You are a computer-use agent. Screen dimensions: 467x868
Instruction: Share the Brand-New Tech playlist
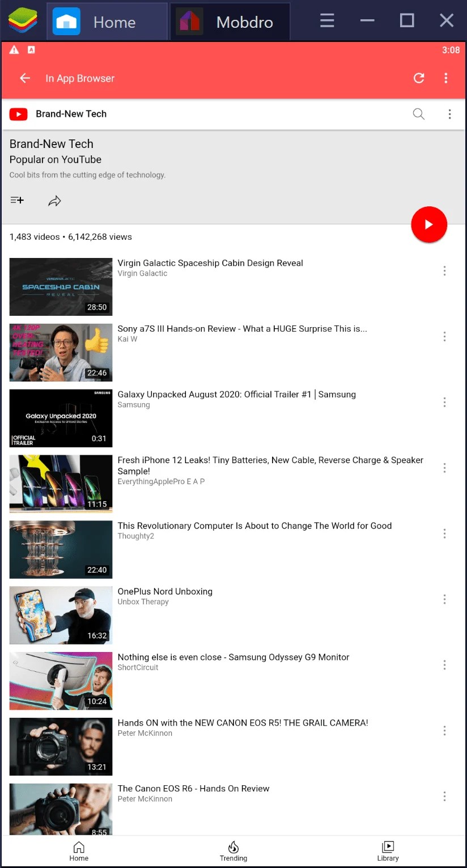point(54,201)
